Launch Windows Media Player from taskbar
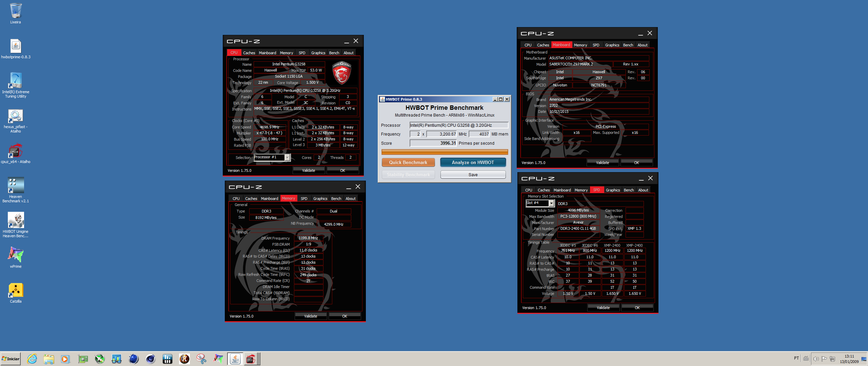Image resolution: width=868 pixels, height=366 pixels. [65, 359]
